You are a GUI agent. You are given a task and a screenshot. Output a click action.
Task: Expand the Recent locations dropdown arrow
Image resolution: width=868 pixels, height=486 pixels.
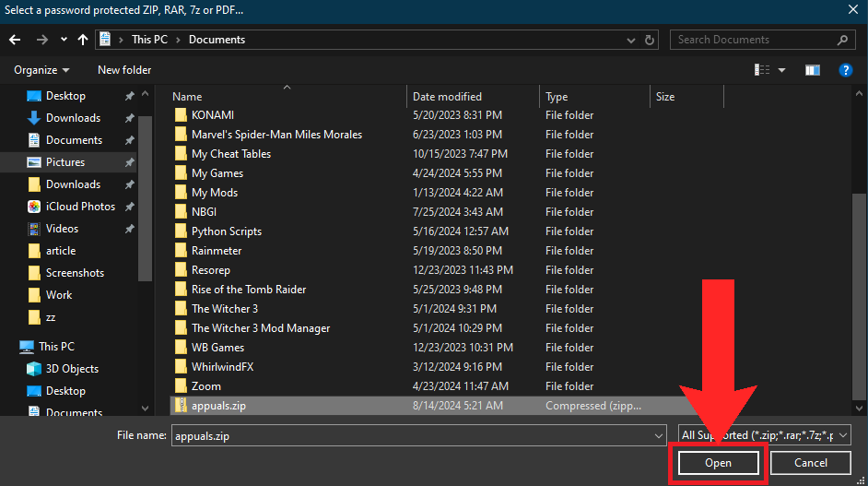coord(64,40)
